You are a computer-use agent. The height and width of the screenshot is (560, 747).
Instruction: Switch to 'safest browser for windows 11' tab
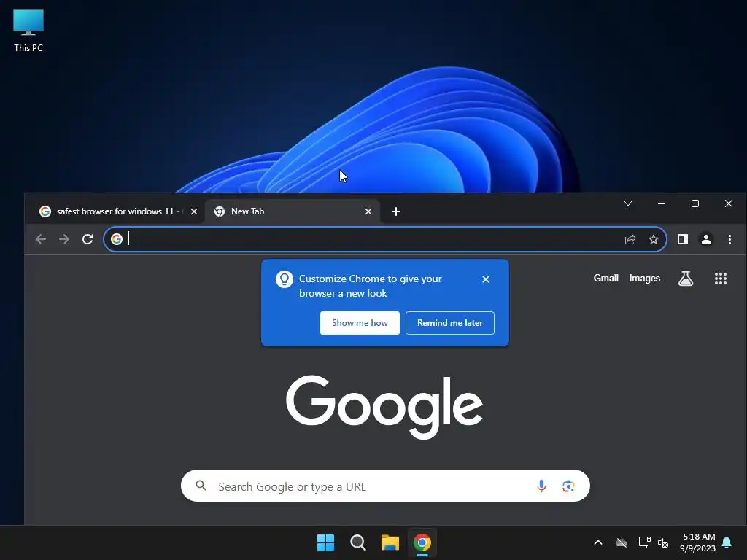click(x=115, y=211)
